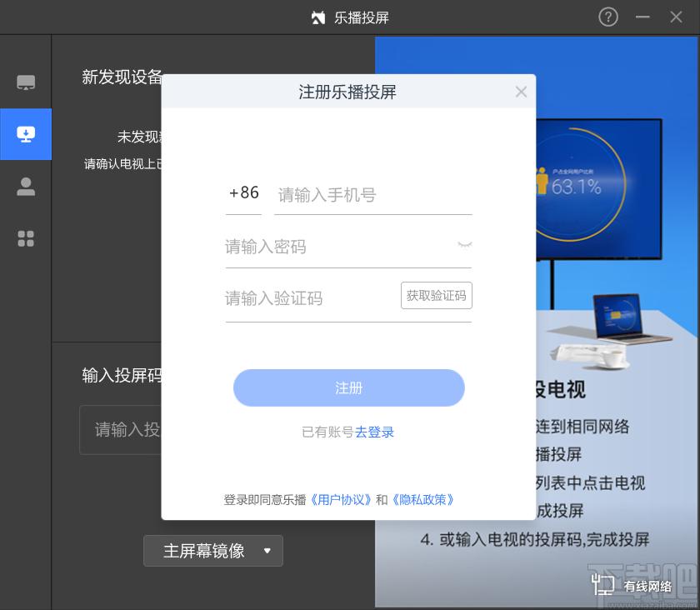The height and width of the screenshot is (610, 700).
Task: Click the wired network status icon
Action: point(602,584)
